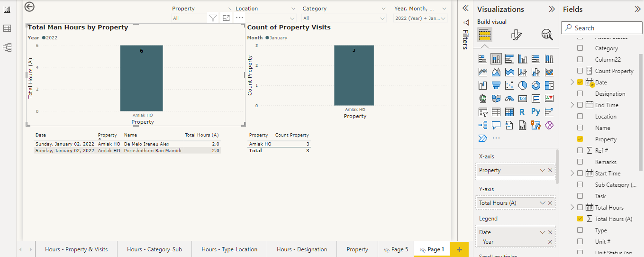This screenshot has width=644, height=257.
Task: Choose Funnel visualization
Action: (496, 85)
